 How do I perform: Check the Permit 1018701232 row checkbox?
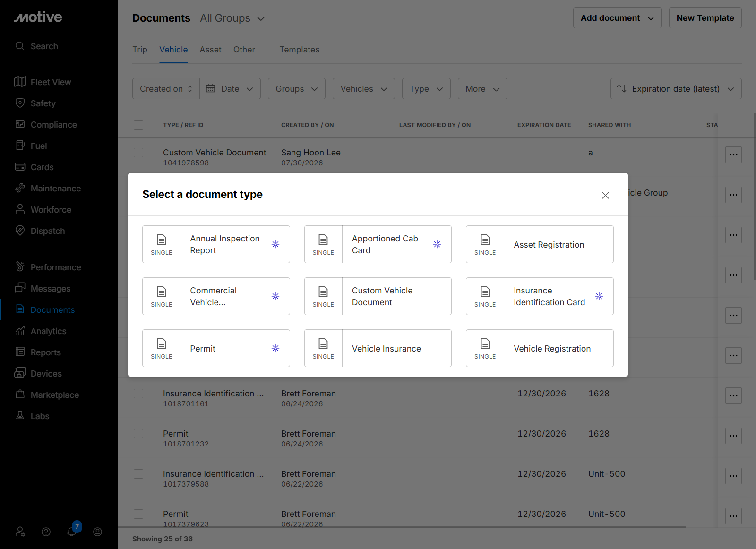point(138,434)
